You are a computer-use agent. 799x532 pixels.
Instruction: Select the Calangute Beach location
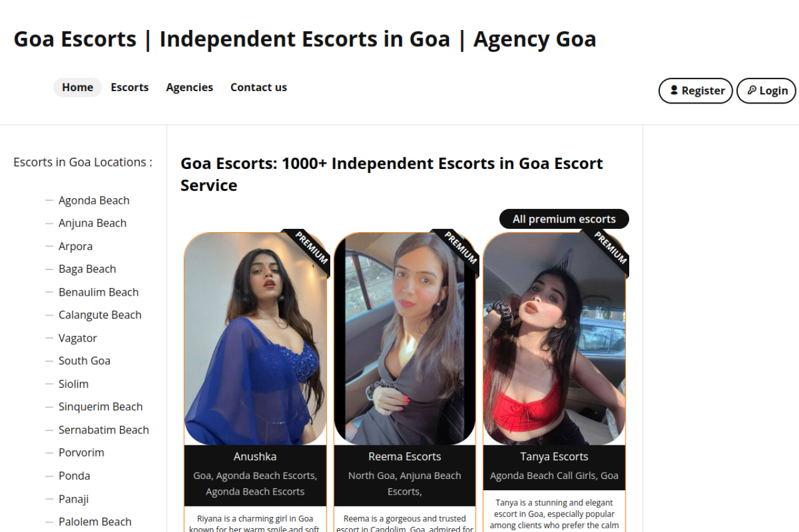click(100, 315)
